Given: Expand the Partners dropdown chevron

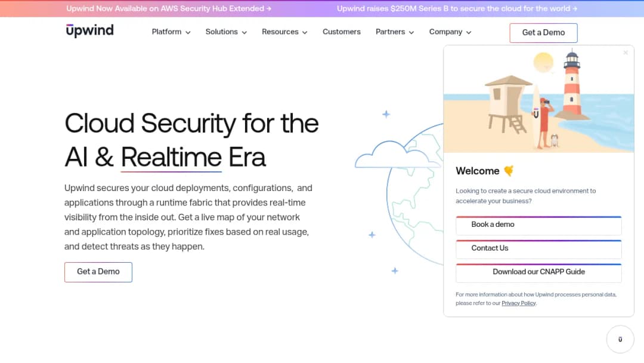Looking at the screenshot, I should point(411,32).
